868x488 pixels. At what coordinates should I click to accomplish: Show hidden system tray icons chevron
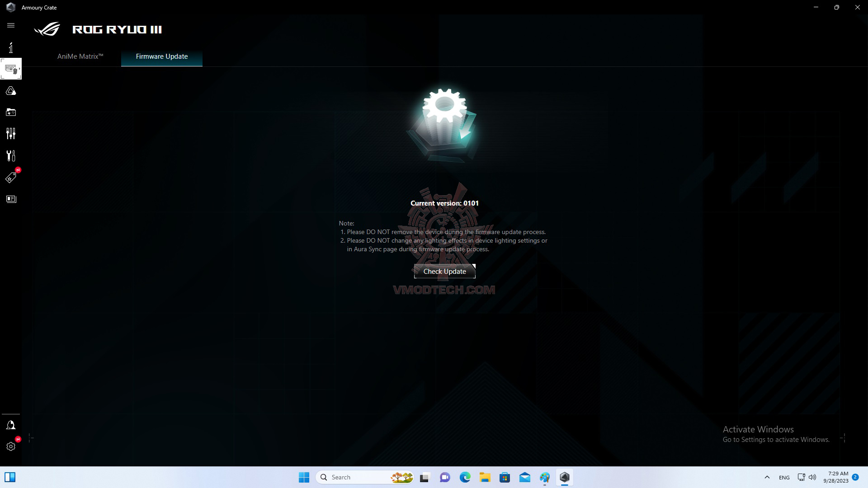click(767, 477)
